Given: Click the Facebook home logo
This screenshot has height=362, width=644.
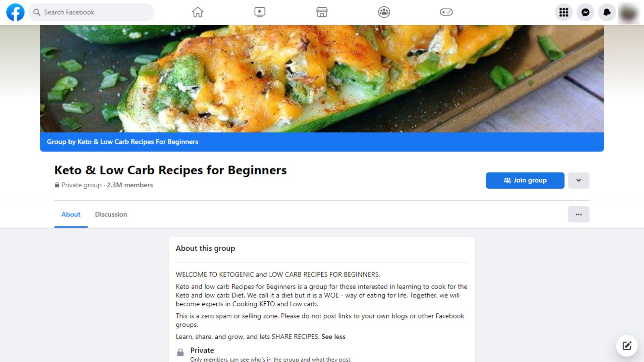Looking at the screenshot, I should click(15, 12).
